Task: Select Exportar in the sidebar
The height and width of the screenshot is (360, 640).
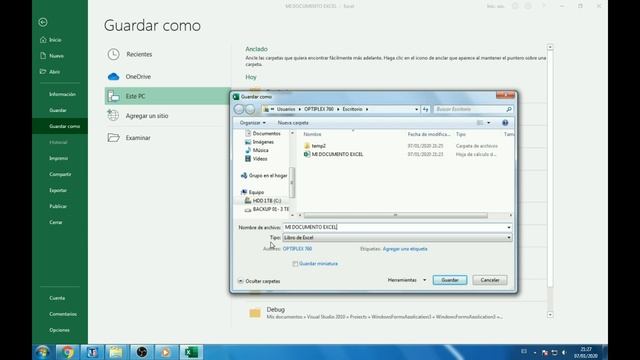Action: click(58, 190)
